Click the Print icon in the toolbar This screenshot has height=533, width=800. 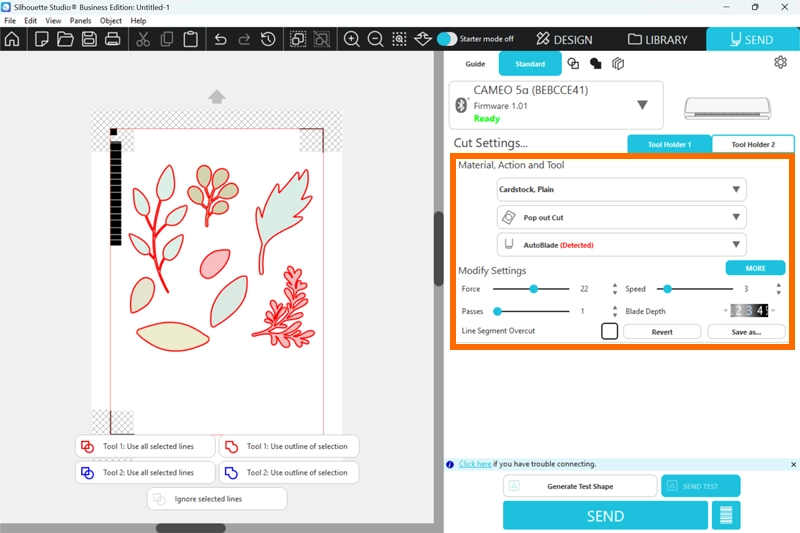click(x=112, y=40)
